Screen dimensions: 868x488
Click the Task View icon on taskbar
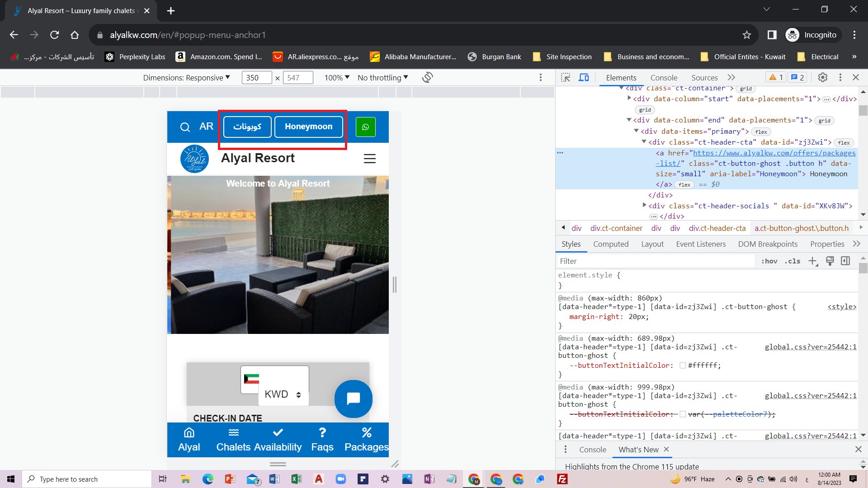(x=163, y=479)
